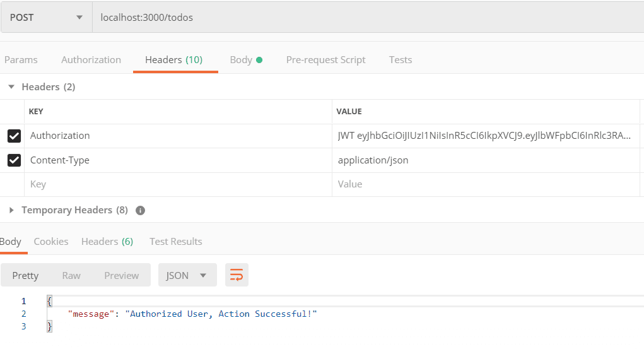Select the Raw view button

(x=71, y=275)
